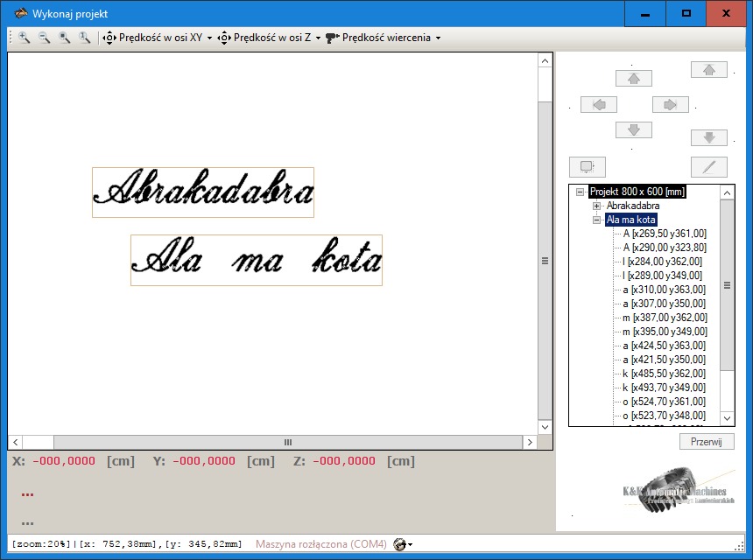Click the application icon in the title bar
This screenshot has width=753, height=560.
[x=21, y=13]
